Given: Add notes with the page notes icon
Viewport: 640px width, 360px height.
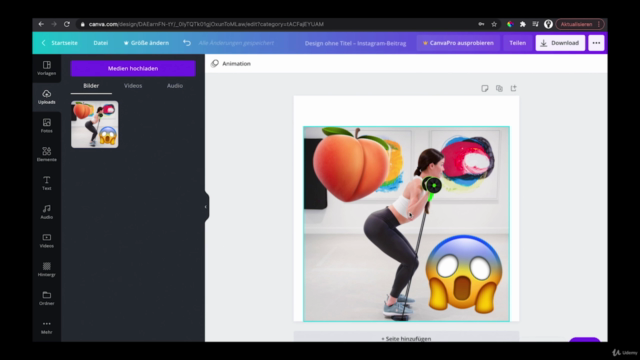Looking at the screenshot, I should (484, 88).
